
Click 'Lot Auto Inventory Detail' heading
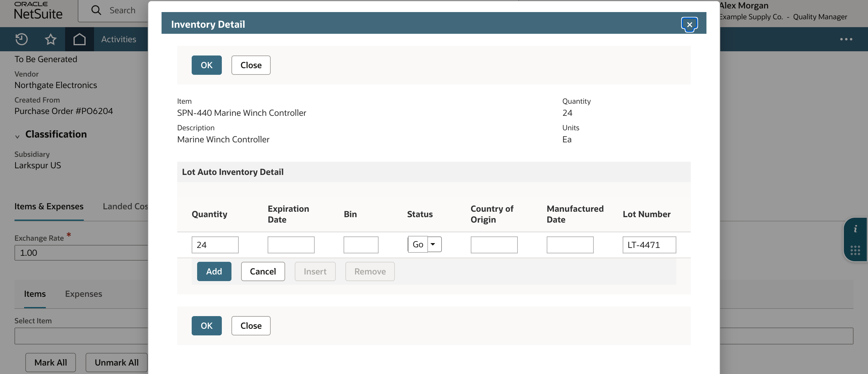coord(233,172)
